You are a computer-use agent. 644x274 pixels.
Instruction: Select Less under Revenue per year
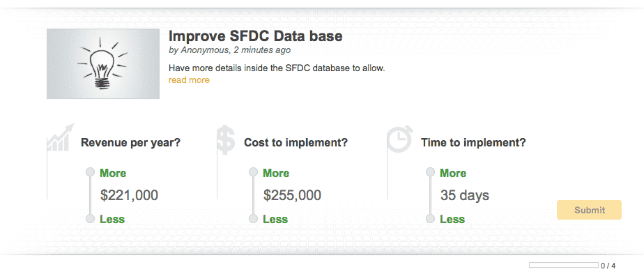pos(112,219)
